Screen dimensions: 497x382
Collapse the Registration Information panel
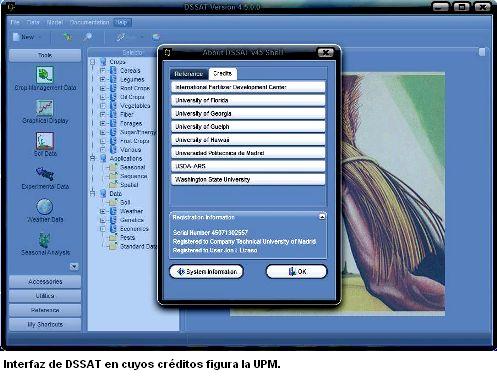(x=322, y=217)
